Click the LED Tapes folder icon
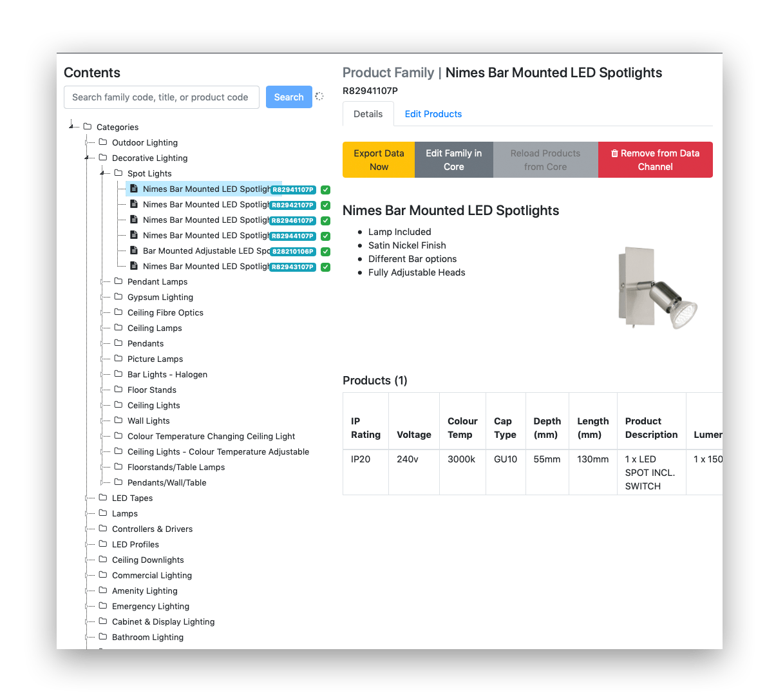 pos(103,497)
